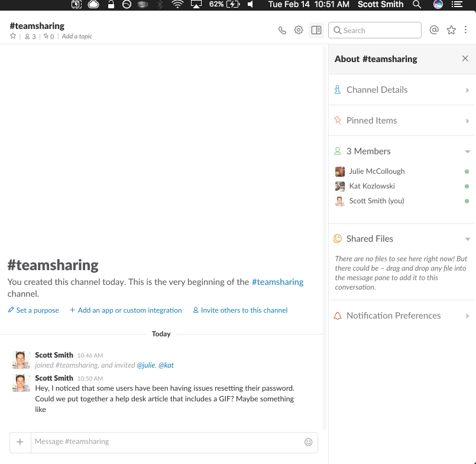Click the Notification Preferences bell icon
Image resolution: width=476 pixels, height=464 pixels.
[x=338, y=316]
